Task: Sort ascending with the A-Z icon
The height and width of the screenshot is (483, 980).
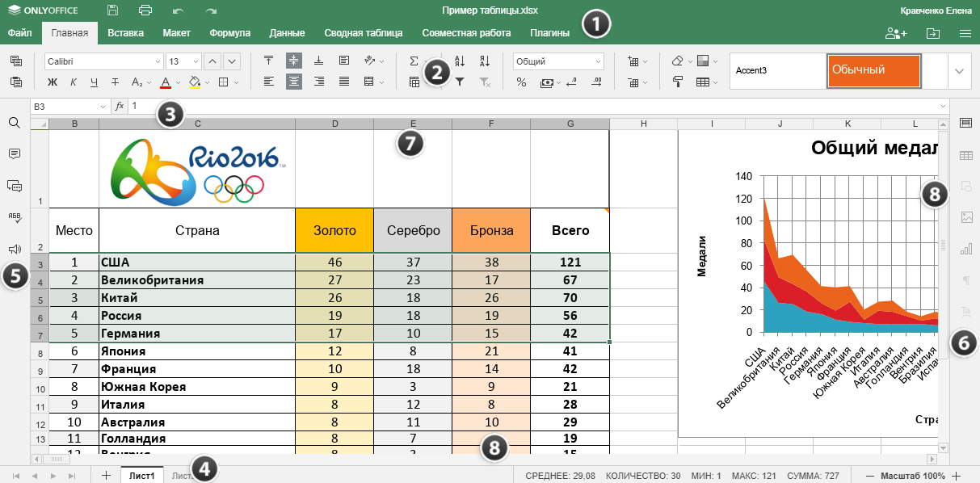Action: pyautogui.click(x=460, y=61)
